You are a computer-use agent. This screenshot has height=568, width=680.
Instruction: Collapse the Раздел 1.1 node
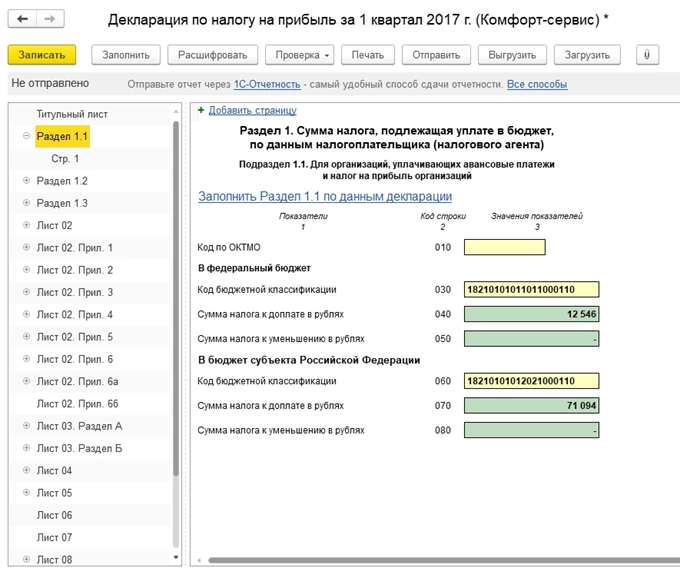point(26,136)
